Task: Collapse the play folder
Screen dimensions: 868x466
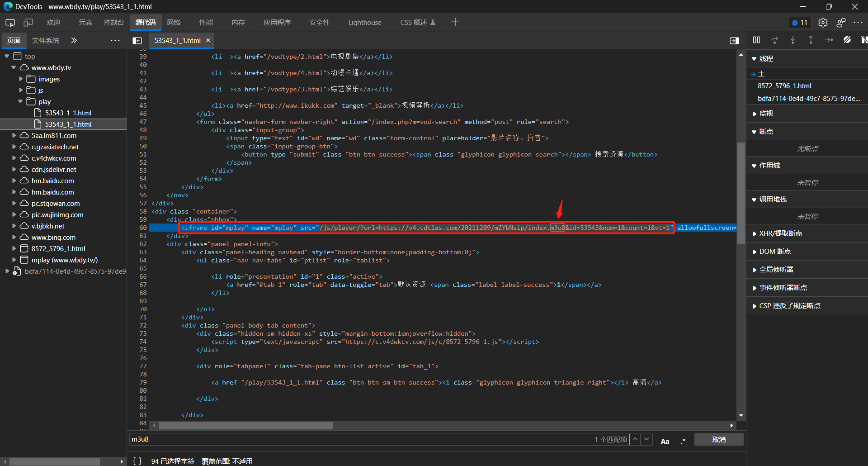Action: click(x=20, y=101)
